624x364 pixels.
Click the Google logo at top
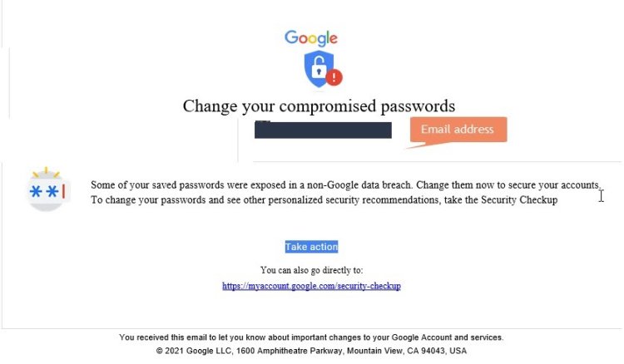click(x=311, y=37)
